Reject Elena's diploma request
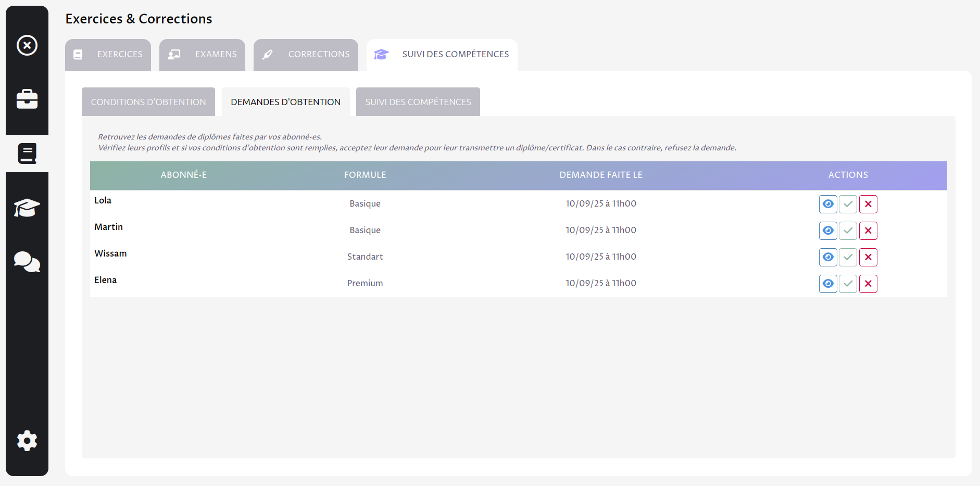The width and height of the screenshot is (980, 486). (868, 284)
